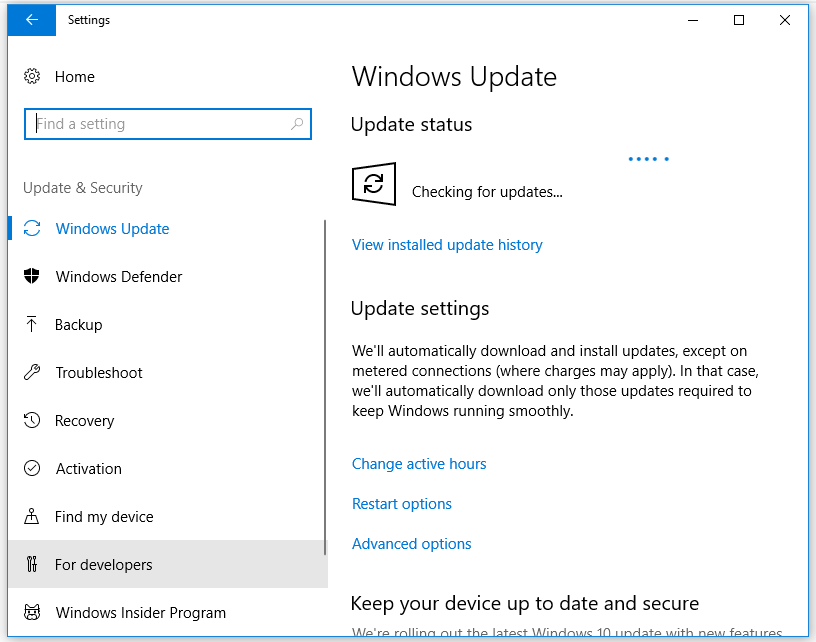The height and width of the screenshot is (642, 816).
Task: Open the Windows Defender section
Action: click(168, 276)
